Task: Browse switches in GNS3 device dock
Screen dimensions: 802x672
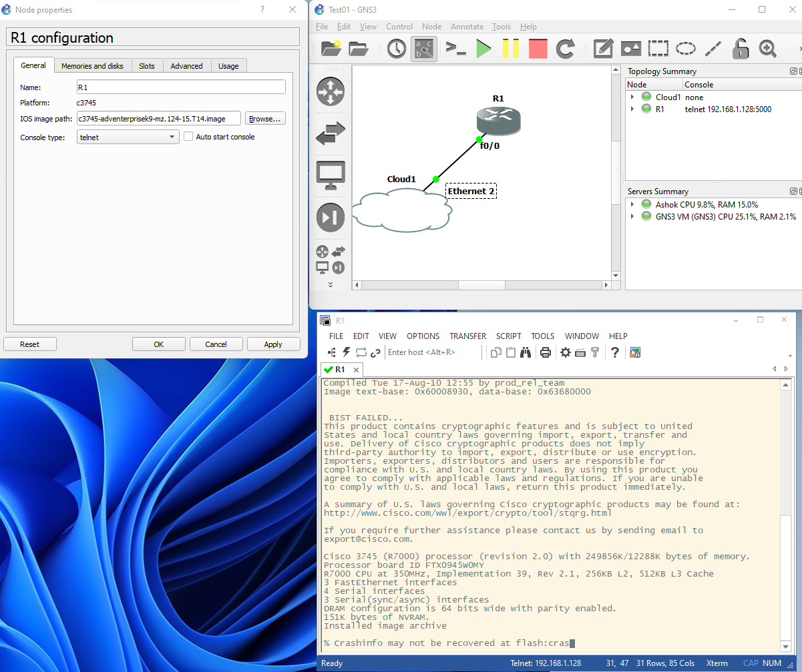Action: [331, 133]
